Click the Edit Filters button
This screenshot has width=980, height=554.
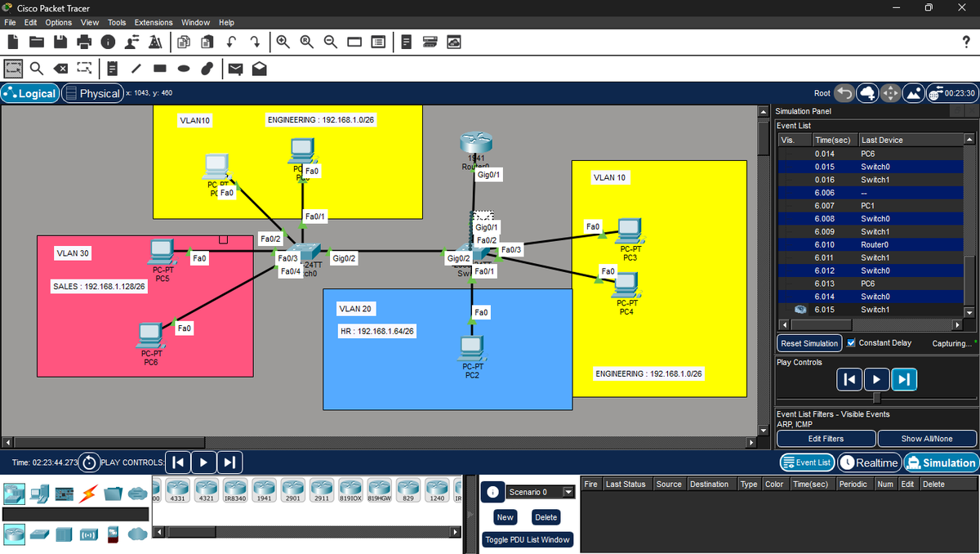tap(826, 439)
